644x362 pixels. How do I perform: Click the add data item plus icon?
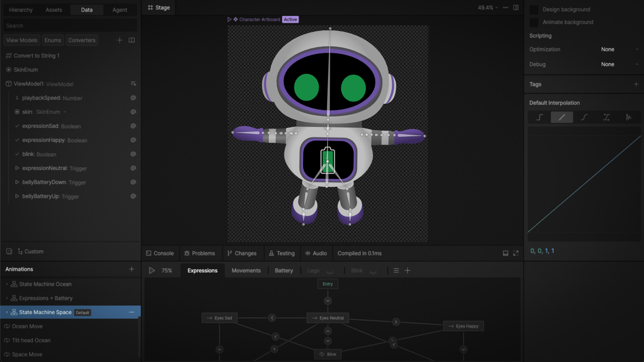click(119, 40)
